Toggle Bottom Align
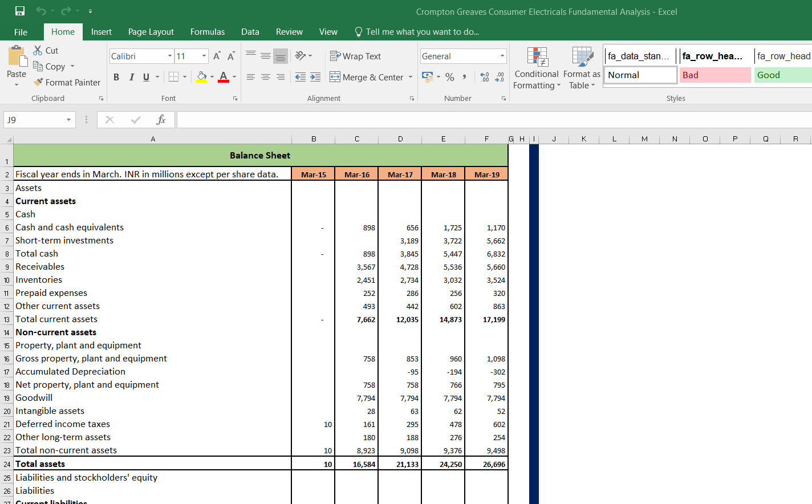The image size is (812, 504). 281,56
